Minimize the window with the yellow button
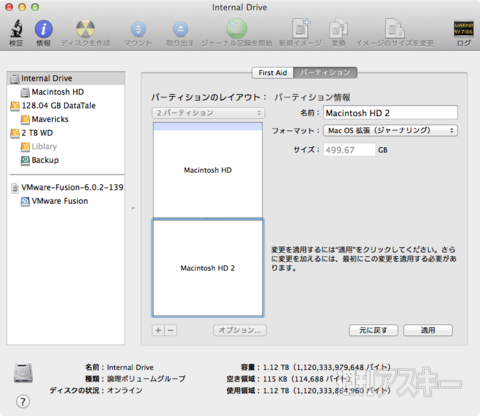This screenshot has height=416, width=480. click(x=22, y=7)
